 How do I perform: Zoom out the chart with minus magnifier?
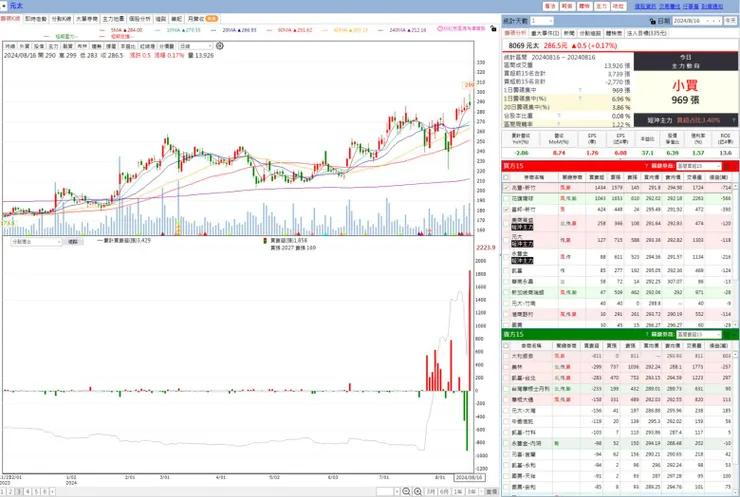(406, 492)
